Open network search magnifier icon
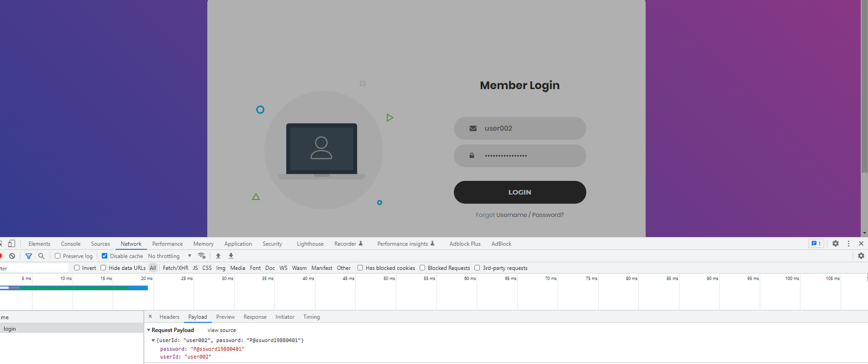 (41, 256)
